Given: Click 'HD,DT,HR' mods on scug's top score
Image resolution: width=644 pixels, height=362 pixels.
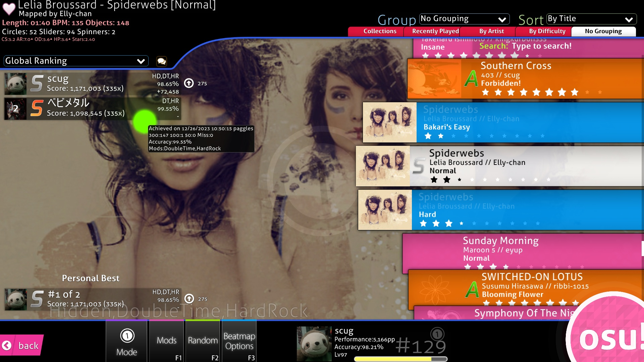Looking at the screenshot, I should click(165, 76).
